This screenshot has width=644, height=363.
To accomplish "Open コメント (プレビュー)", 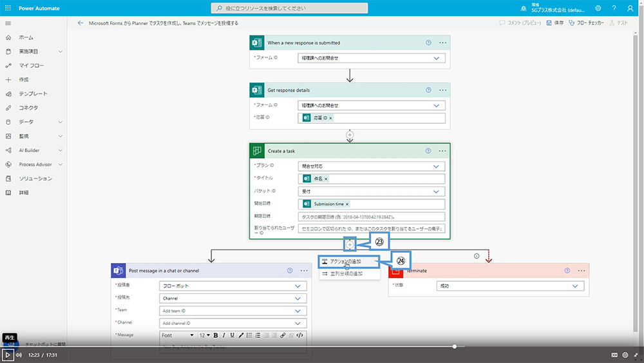I will point(520,23).
